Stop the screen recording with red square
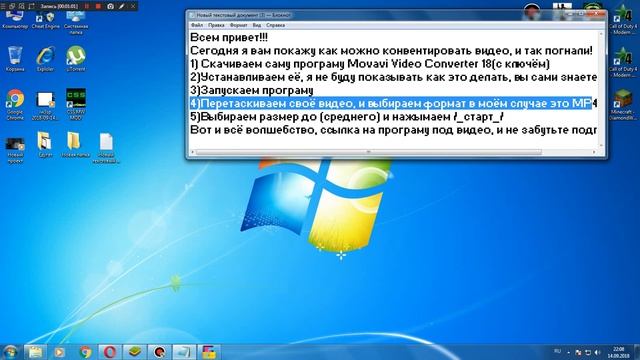 98,6
